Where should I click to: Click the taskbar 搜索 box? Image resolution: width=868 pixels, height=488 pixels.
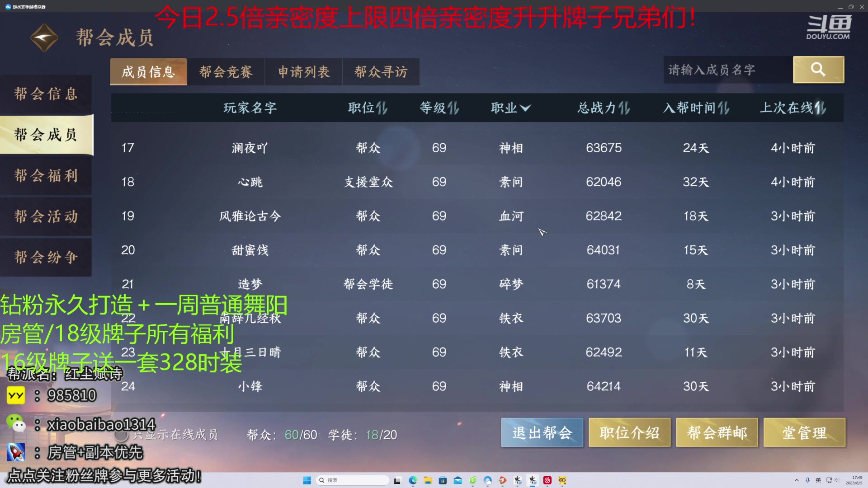click(x=353, y=480)
